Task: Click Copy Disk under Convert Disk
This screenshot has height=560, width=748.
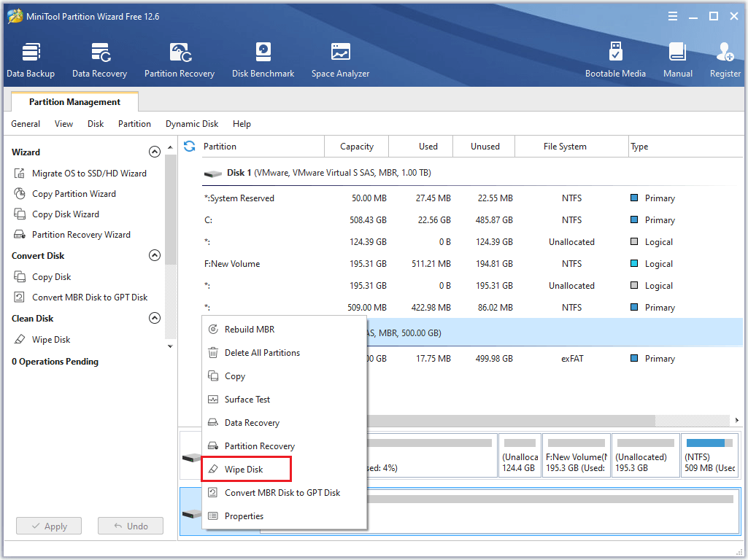Action: click(51, 277)
